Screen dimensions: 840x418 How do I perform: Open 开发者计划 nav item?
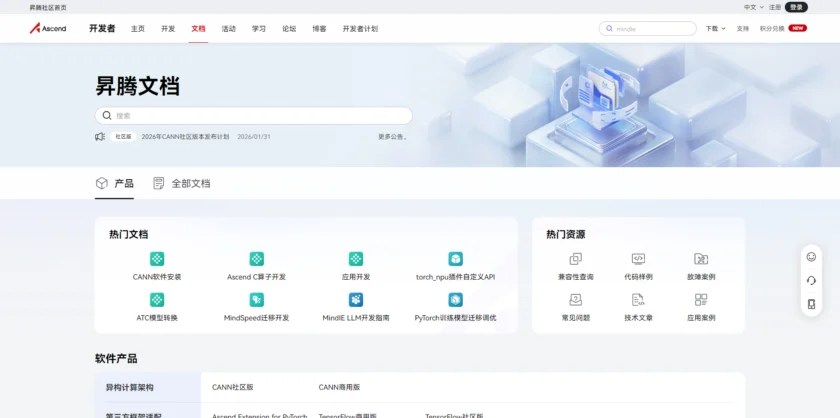coord(360,28)
